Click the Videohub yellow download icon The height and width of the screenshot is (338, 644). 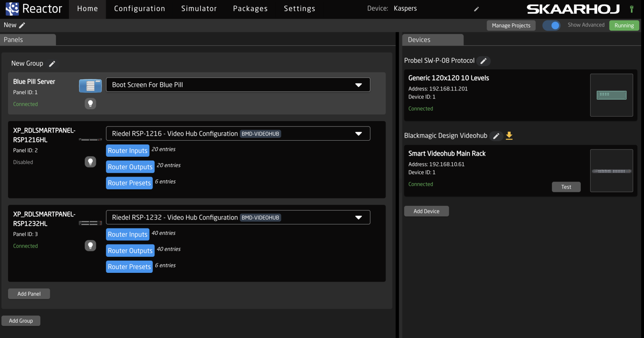[x=509, y=136]
